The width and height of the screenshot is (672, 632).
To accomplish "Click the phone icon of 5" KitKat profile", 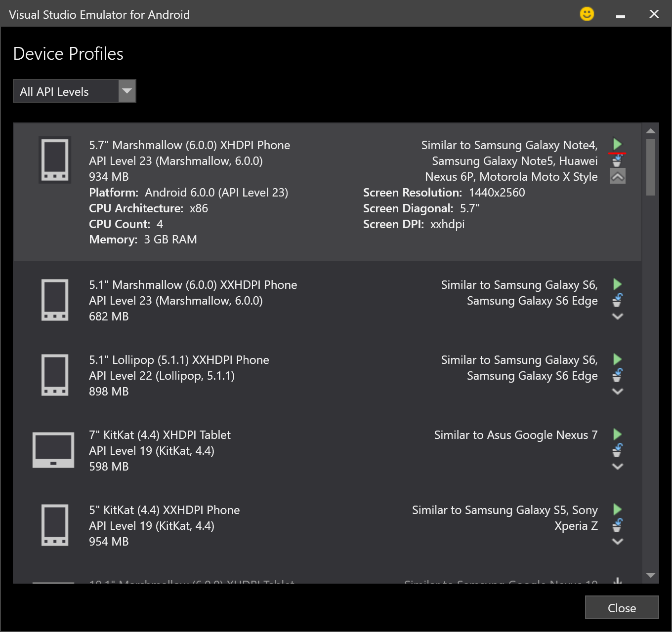I will 55,525.
